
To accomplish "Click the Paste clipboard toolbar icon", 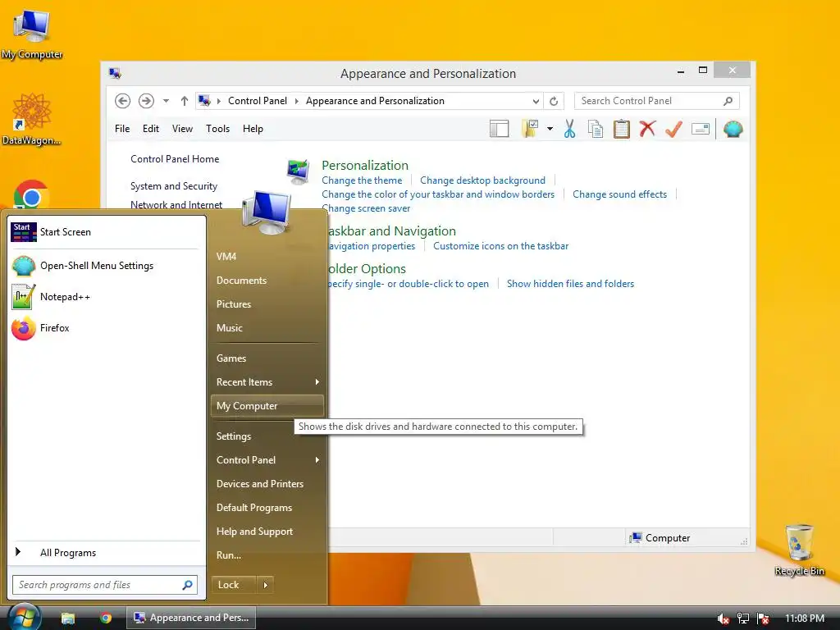I will [x=622, y=129].
